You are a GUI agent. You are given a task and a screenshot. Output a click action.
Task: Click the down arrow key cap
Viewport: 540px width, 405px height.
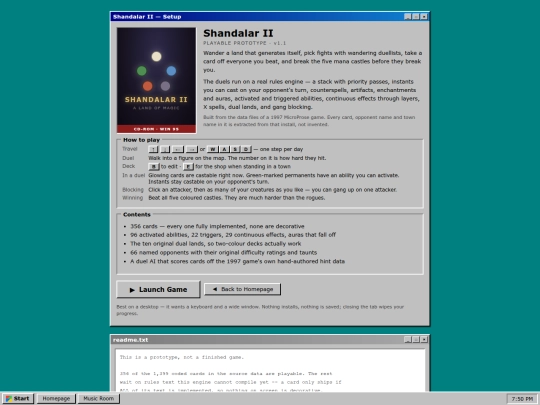pos(165,149)
